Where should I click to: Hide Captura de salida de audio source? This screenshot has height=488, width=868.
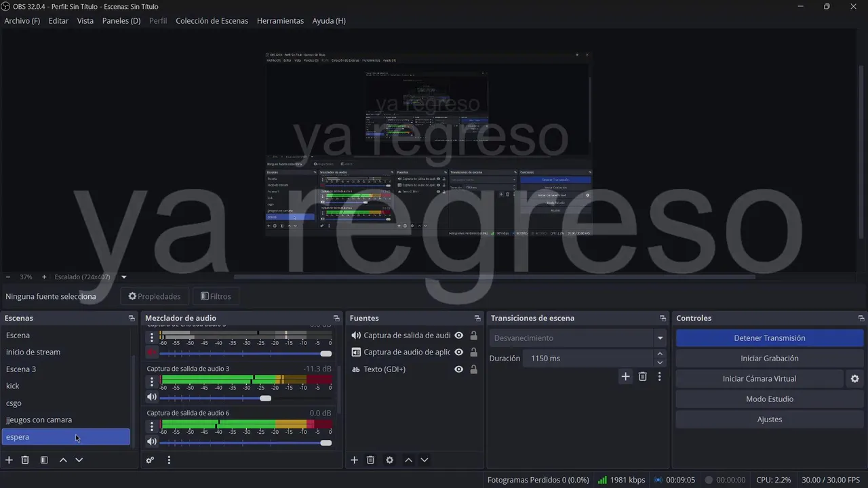tap(459, 335)
